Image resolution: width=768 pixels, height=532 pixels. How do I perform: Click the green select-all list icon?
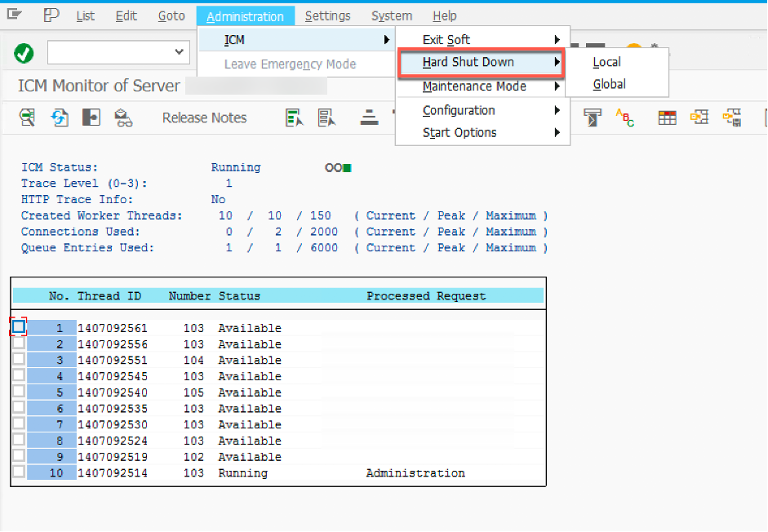295,118
